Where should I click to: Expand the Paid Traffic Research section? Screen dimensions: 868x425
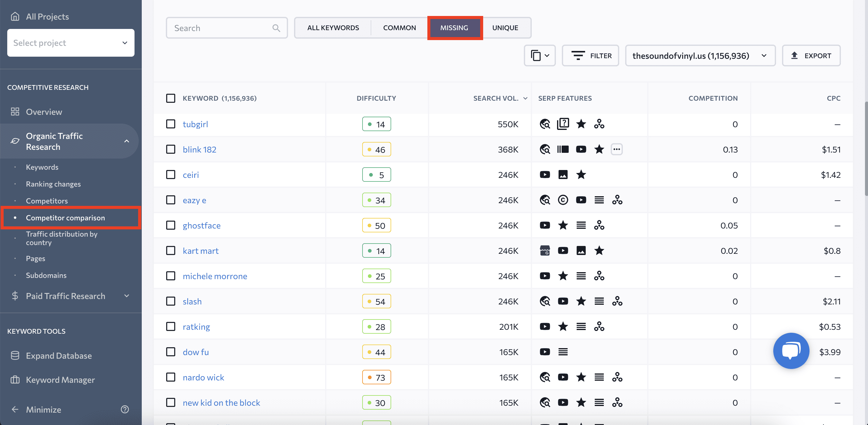126,296
